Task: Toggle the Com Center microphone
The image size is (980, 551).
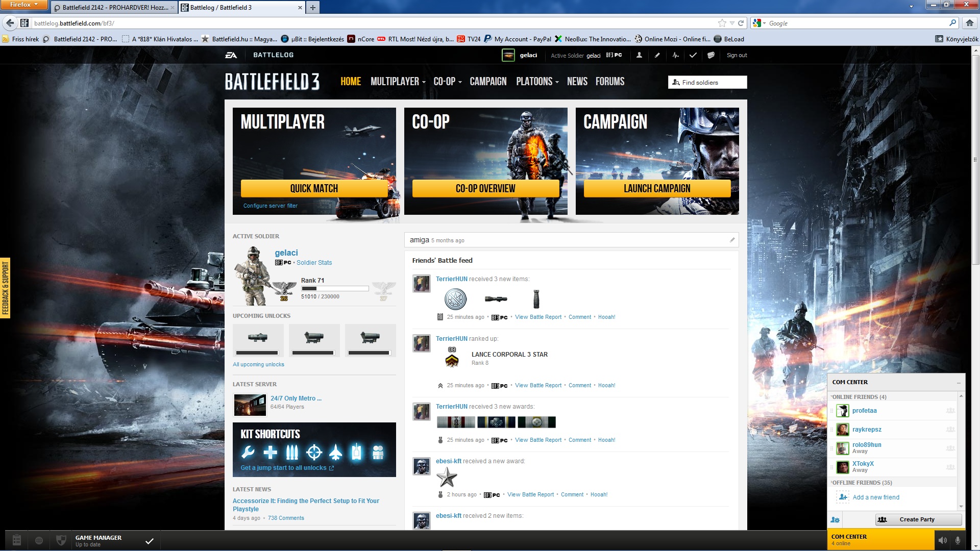Action: [958, 540]
